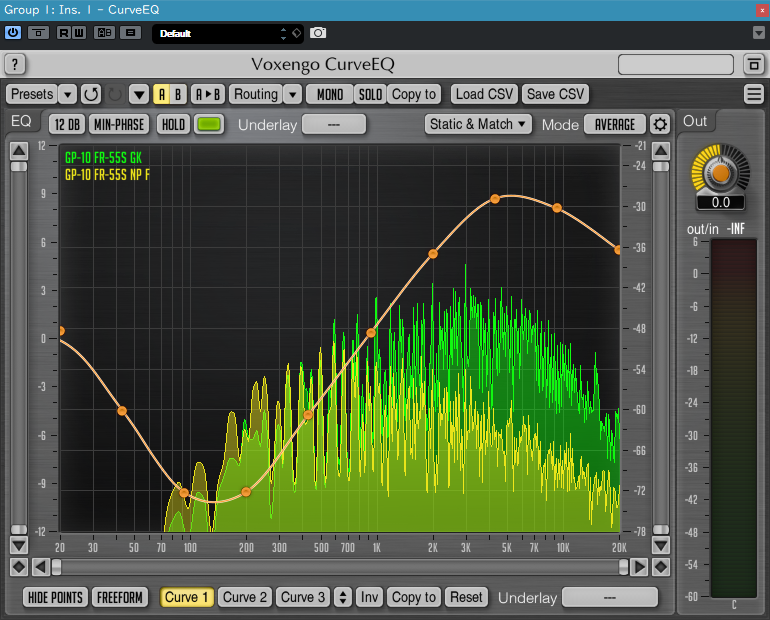
Task: Select state A
Action: click(x=162, y=94)
